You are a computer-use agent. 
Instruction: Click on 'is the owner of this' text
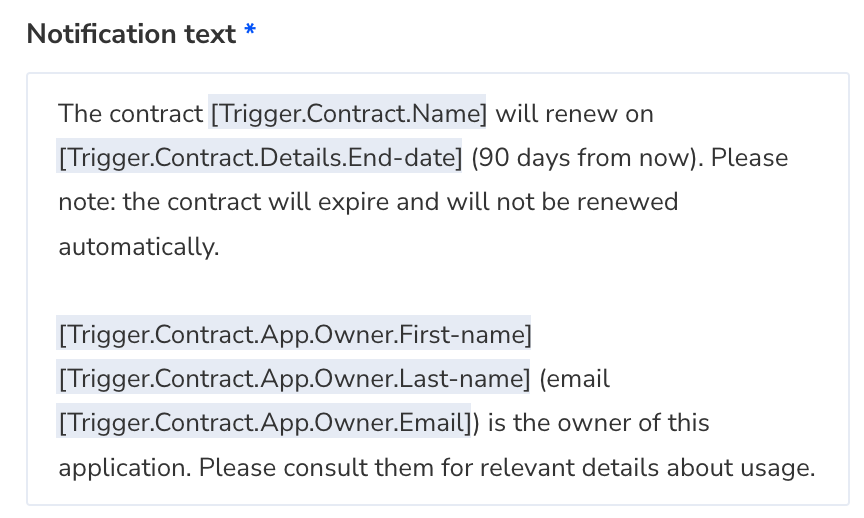(x=599, y=423)
